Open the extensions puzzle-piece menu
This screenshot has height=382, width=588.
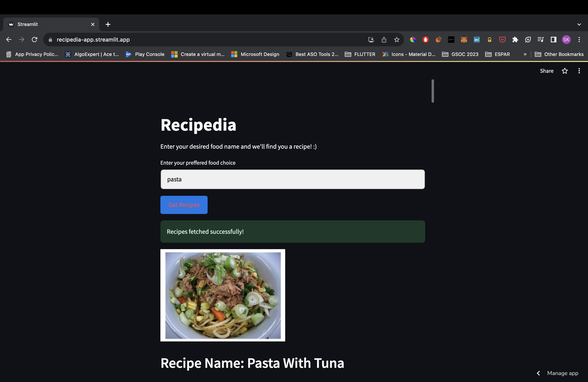[515, 40]
